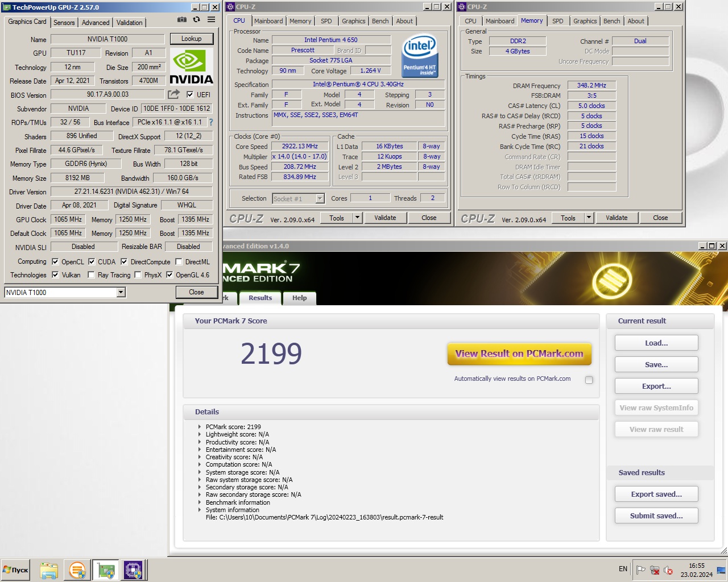
Task: Open Mainboard tab in the CPU window
Action: [268, 21]
